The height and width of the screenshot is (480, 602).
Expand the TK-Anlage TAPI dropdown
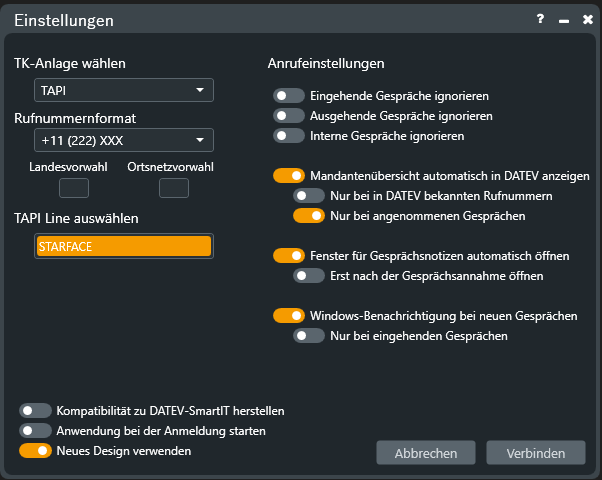point(124,90)
